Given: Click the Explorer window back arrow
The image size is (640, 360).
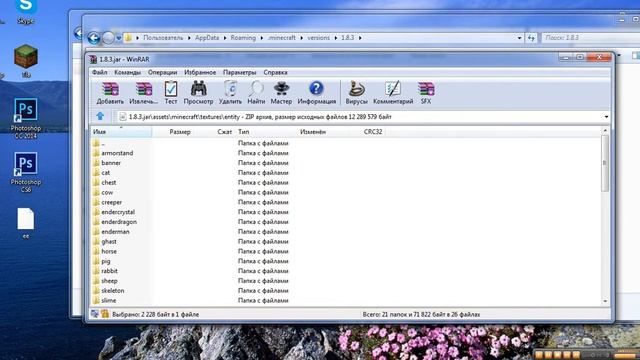Looking at the screenshot, I should click(93, 38).
